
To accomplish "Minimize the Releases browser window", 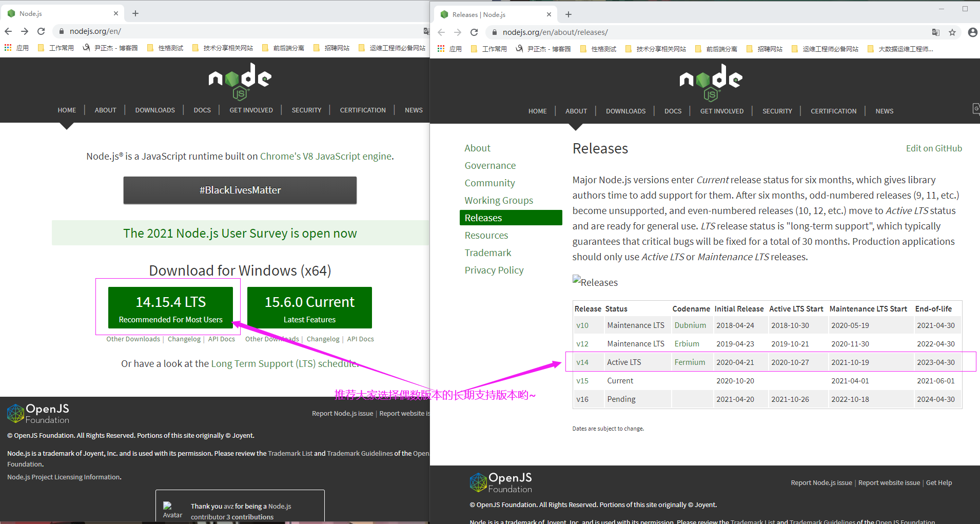I will click(x=942, y=9).
